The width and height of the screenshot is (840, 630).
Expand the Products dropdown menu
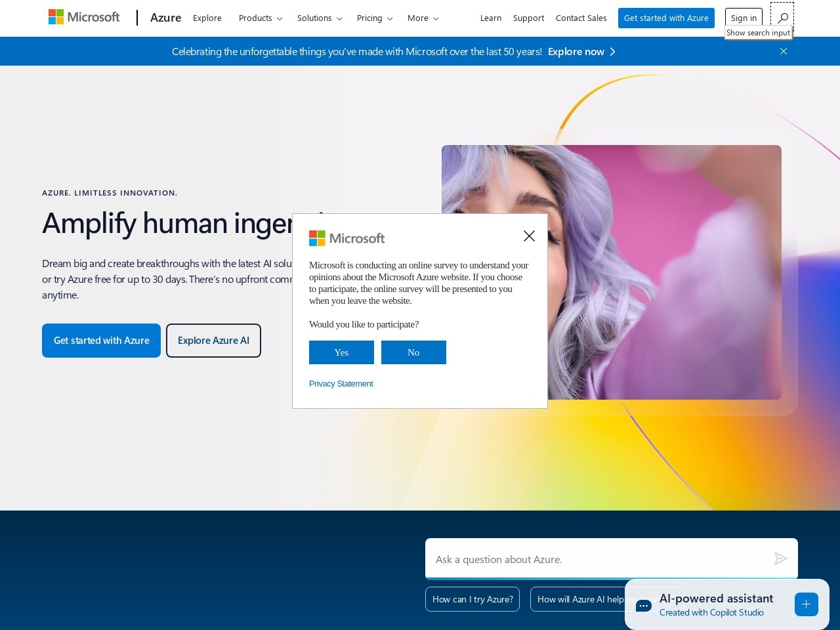[x=260, y=18]
